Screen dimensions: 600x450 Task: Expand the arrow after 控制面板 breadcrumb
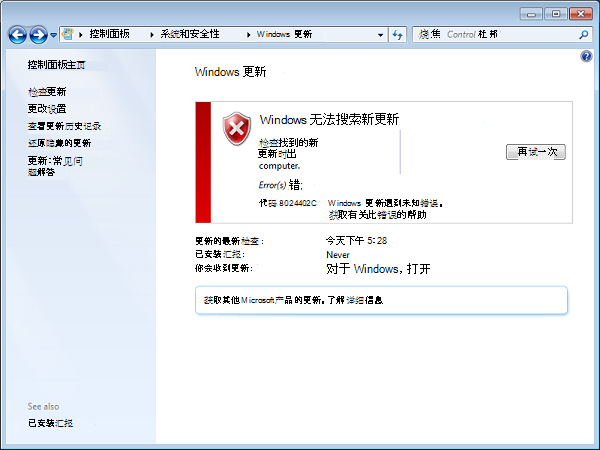point(152,34)
